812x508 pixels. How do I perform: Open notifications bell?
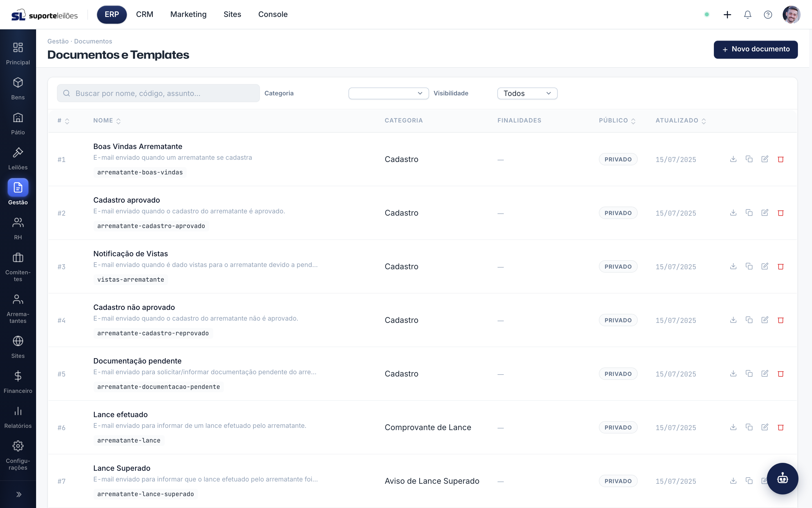click(748, 14)
